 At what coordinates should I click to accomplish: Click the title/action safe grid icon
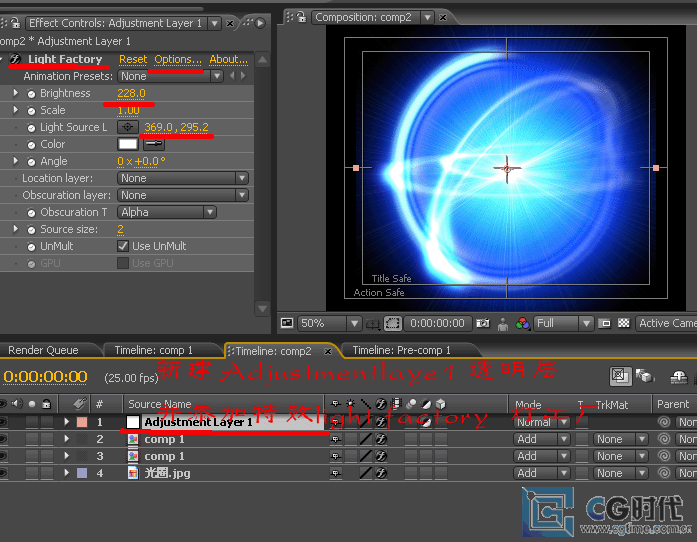[x=287, y=323]
